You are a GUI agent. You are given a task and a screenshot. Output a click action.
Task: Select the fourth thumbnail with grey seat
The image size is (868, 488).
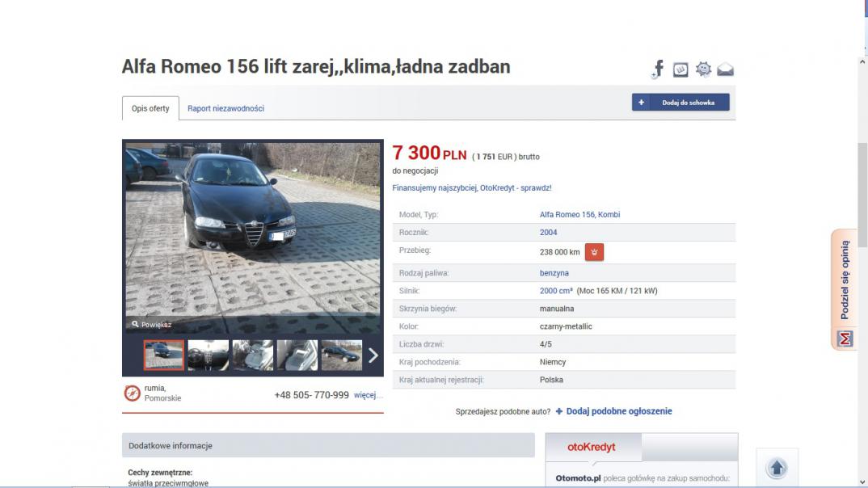click(297, 355)
